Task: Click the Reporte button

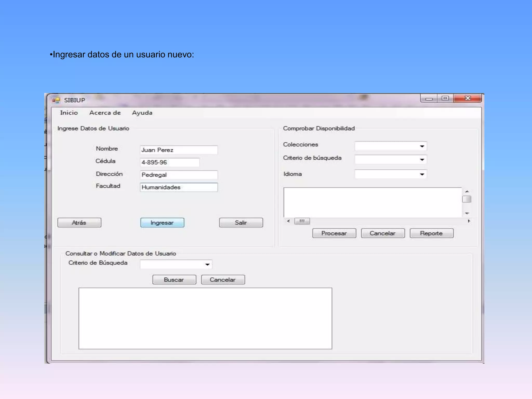Action: pyautogui.click(x=431, y=233)
